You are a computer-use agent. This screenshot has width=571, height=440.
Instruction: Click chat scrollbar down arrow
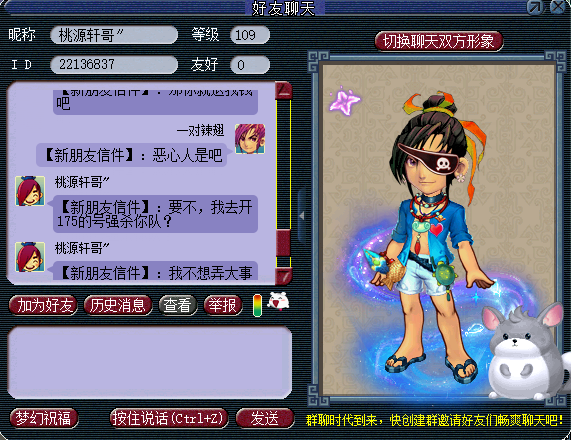[284, 276]
